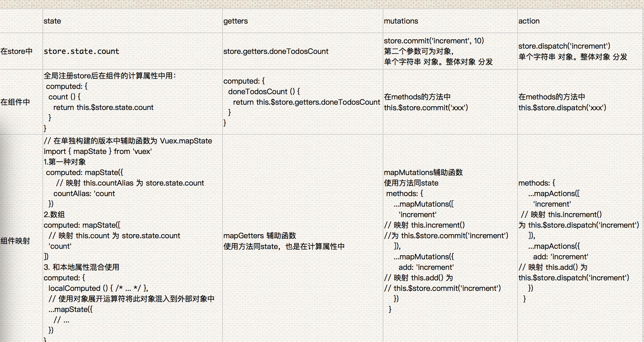
Task: Click the 'store.getters.doneTodosCount' cell text
Action: (276, 51)
